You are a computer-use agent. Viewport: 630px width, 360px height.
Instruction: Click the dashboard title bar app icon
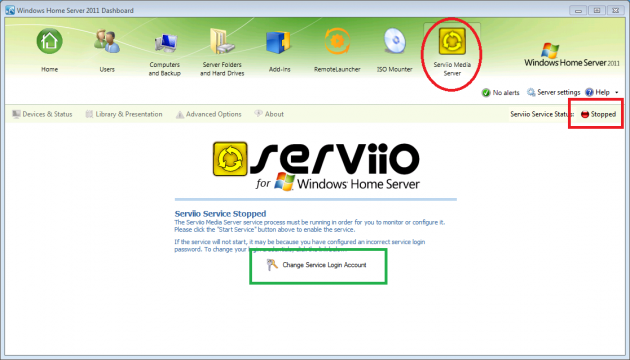click(10, 10)
